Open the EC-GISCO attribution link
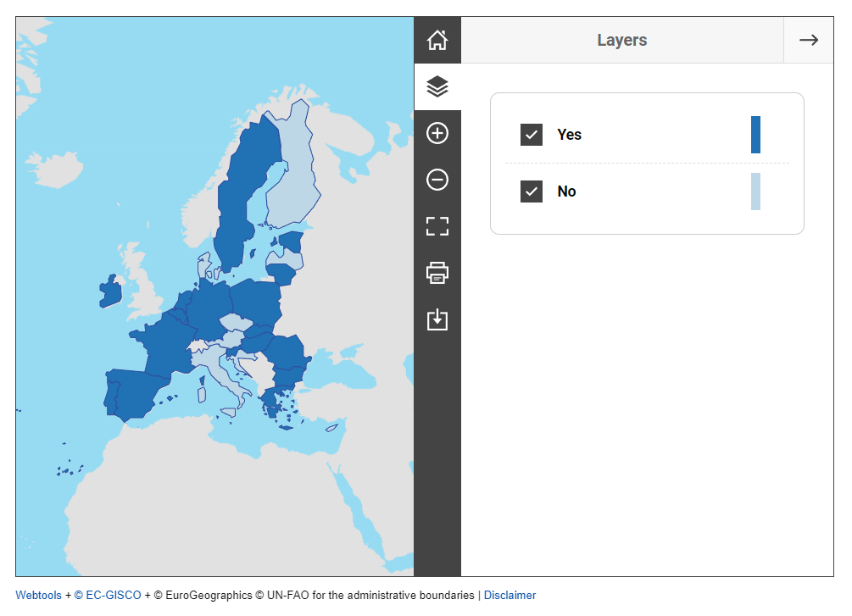 pos(108,596)
